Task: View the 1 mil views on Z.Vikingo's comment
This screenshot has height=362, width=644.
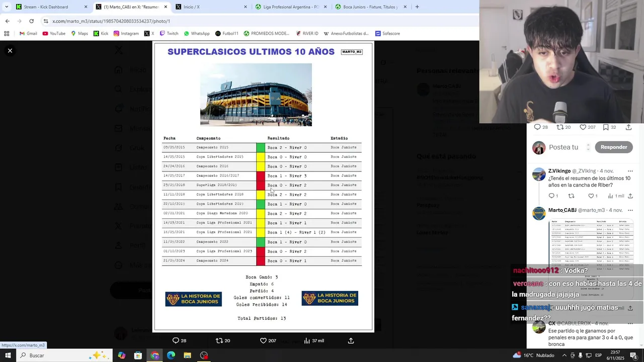Action: (x=616, y=196)
